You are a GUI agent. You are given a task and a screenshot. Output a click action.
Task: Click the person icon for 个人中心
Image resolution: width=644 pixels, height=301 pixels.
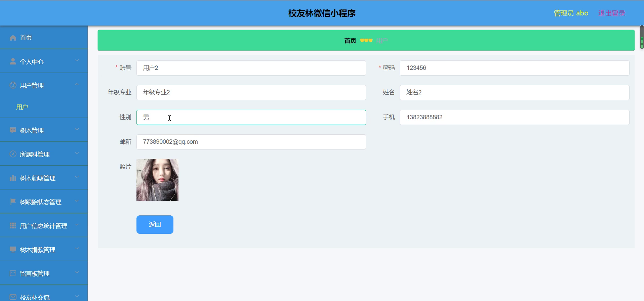[x=13, y=61]
